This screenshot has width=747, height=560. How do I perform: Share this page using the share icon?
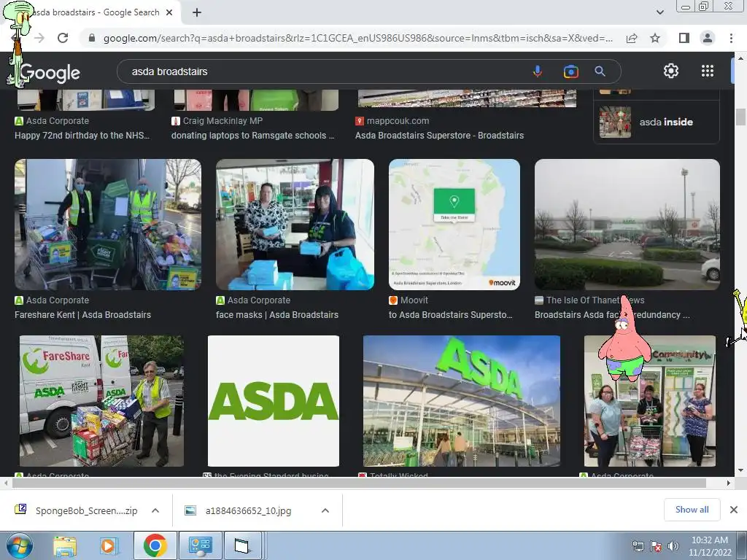tap(632, 38)
